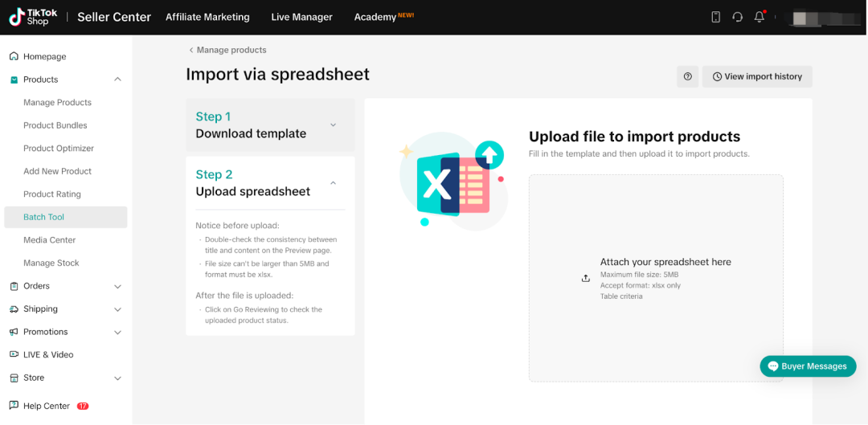The width and height of the screenshot is (868, 425).
Task: Collapse the Products sidebar section
Action: (x=117, y=80)
